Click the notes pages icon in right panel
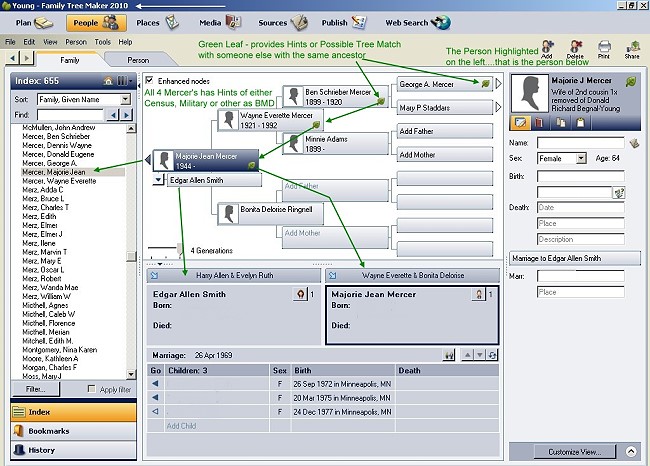Viewport: 650px width, 466px height. point(560,122)
